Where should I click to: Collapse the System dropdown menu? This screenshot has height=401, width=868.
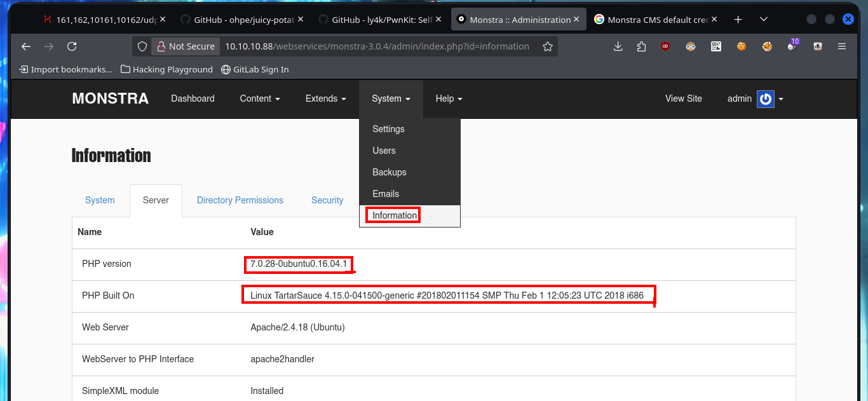click(391, 99)
